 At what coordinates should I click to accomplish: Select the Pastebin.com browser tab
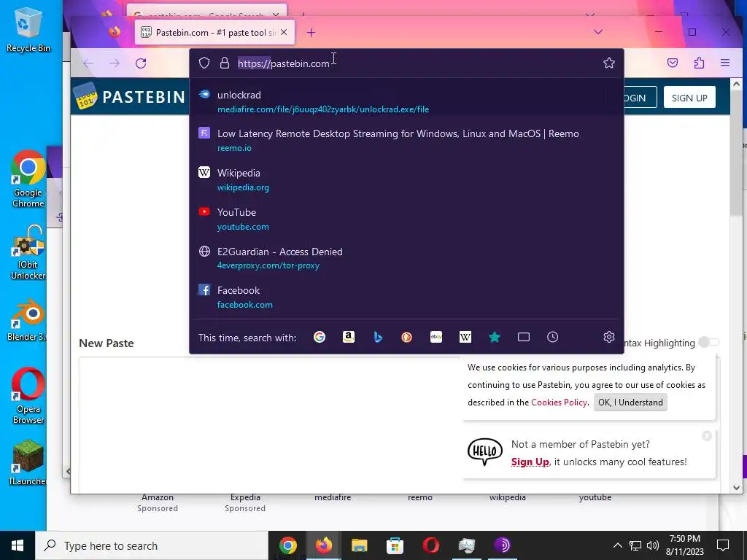click(214, 32)
